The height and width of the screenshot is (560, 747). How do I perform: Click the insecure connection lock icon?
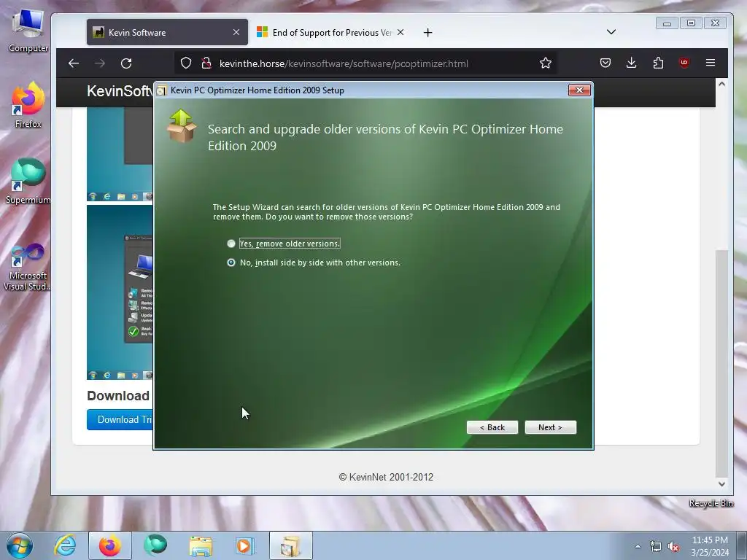pos(206,63)
